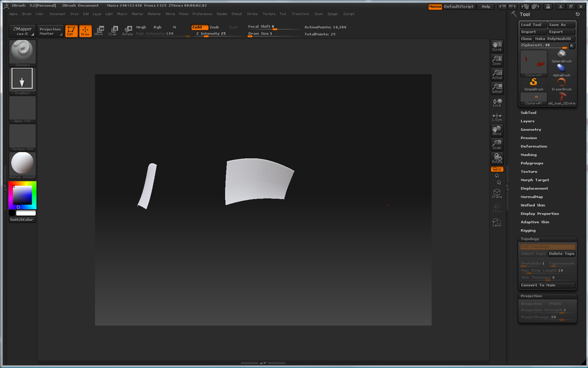The image size is (588, 368).
Task: Select the Lasso selection icon
Action: click(497, 223)
